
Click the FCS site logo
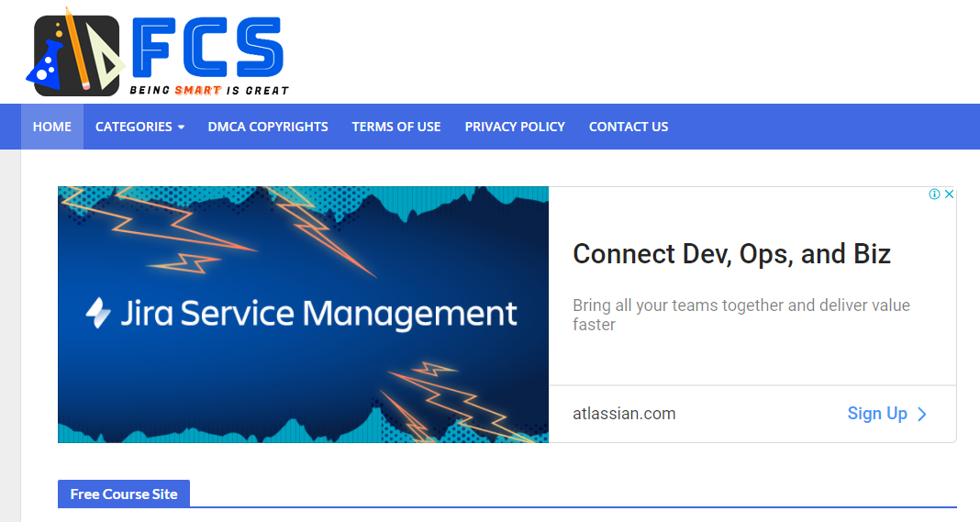158,52
